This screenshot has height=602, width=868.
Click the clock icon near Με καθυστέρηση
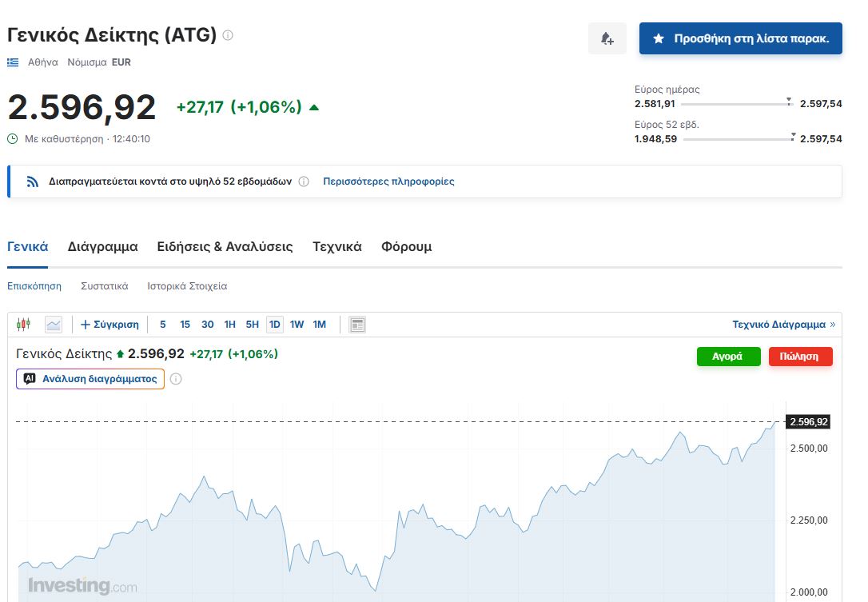[13, 138]
